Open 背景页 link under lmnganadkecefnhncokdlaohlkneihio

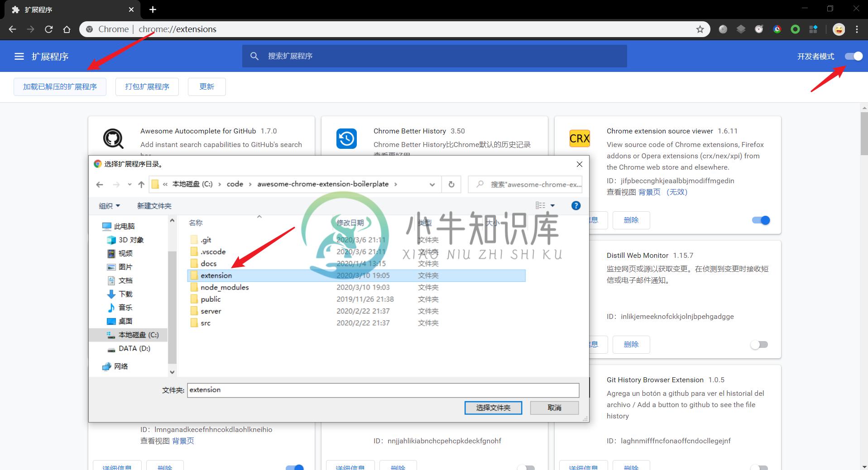(183, 441)
